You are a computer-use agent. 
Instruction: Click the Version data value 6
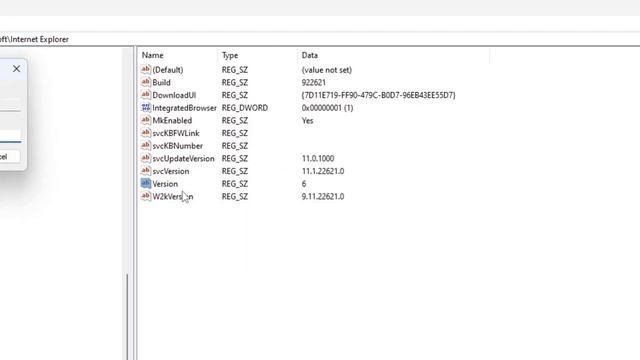(x=304, y=184)
